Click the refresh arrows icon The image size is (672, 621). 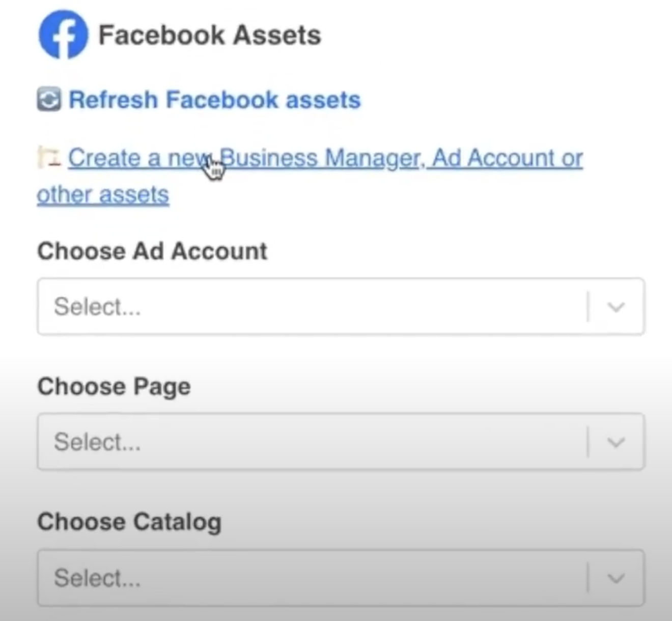(49, 99)
